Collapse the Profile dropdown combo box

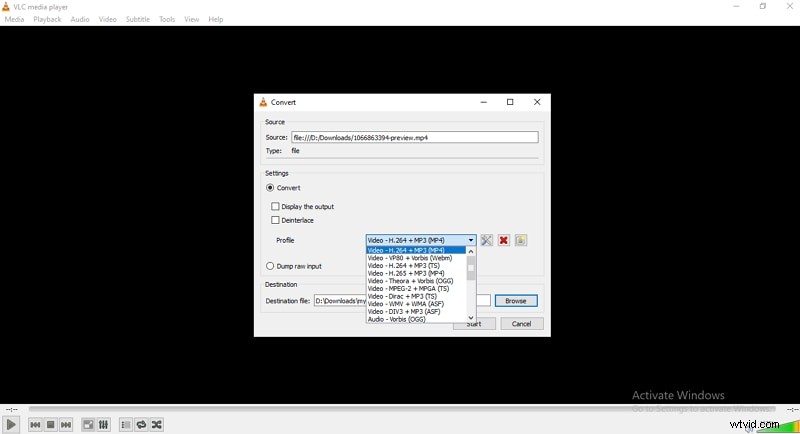pyautogui.click(x=421, y=240)
